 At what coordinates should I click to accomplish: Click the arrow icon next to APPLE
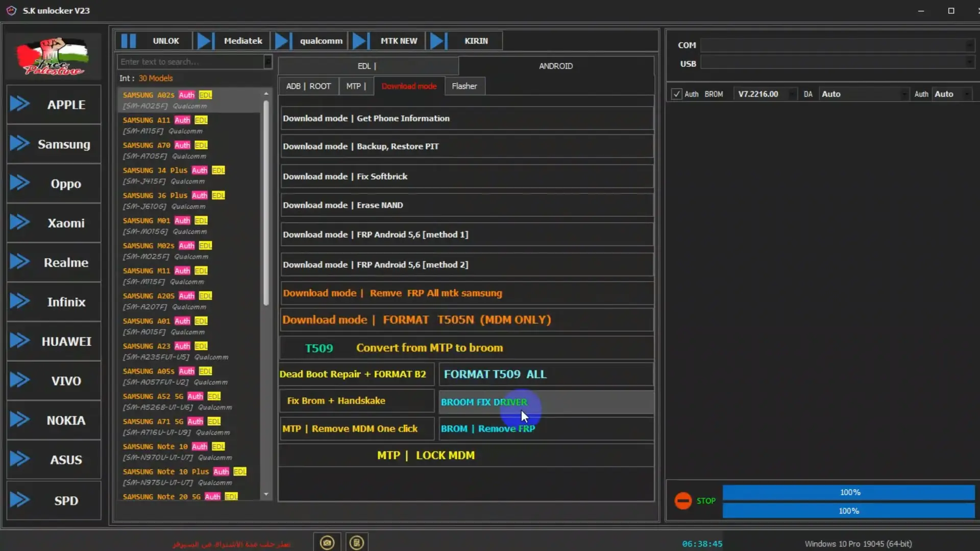[20, 104]
